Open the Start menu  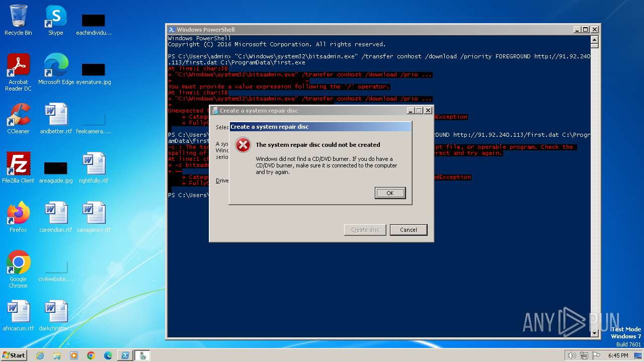tap(14, 355)
